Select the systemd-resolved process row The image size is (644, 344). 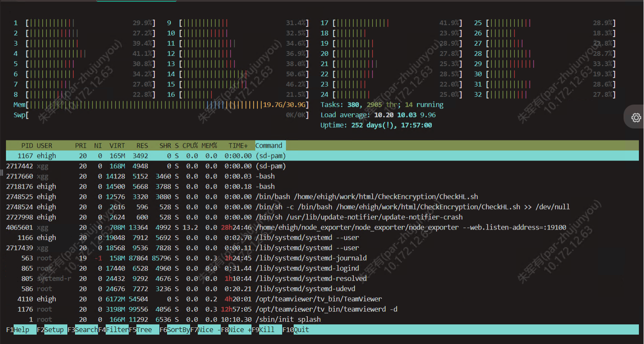tap(322, 279)
